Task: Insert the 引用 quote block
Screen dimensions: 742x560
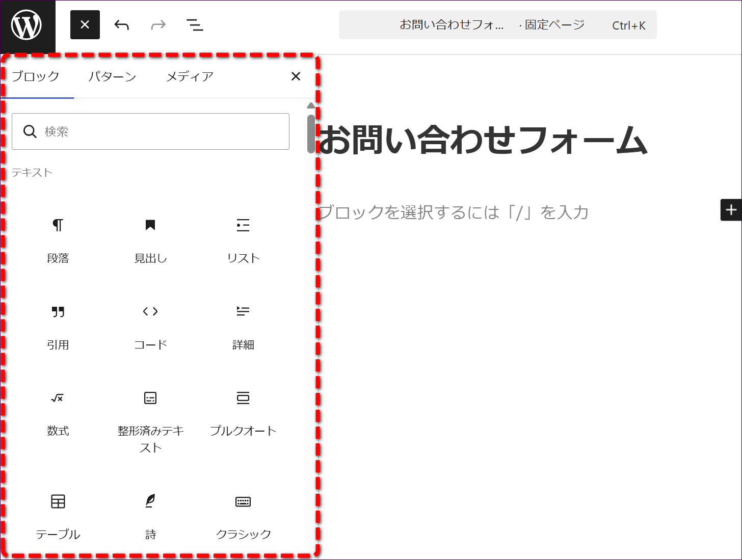Action: (x=58, y=327)
